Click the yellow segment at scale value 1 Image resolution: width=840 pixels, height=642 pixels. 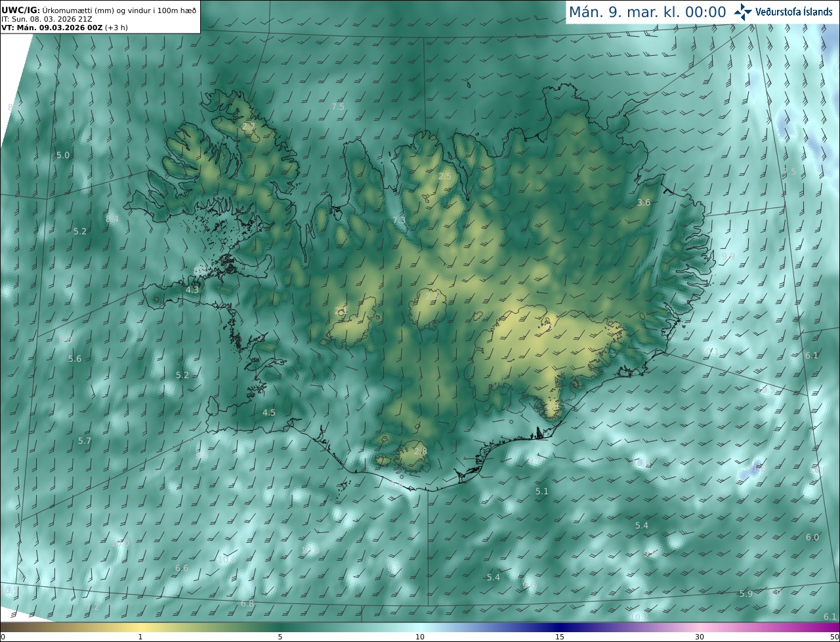(x=140, y=628)
